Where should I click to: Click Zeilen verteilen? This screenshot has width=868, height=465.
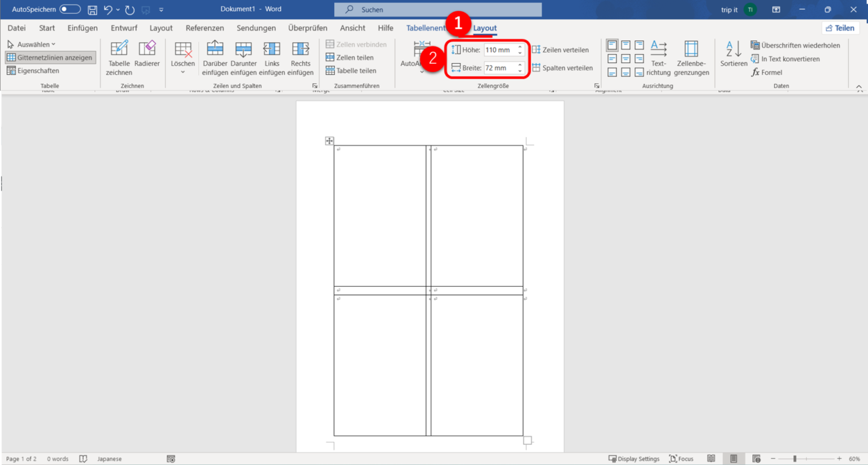tap(561, 50)
